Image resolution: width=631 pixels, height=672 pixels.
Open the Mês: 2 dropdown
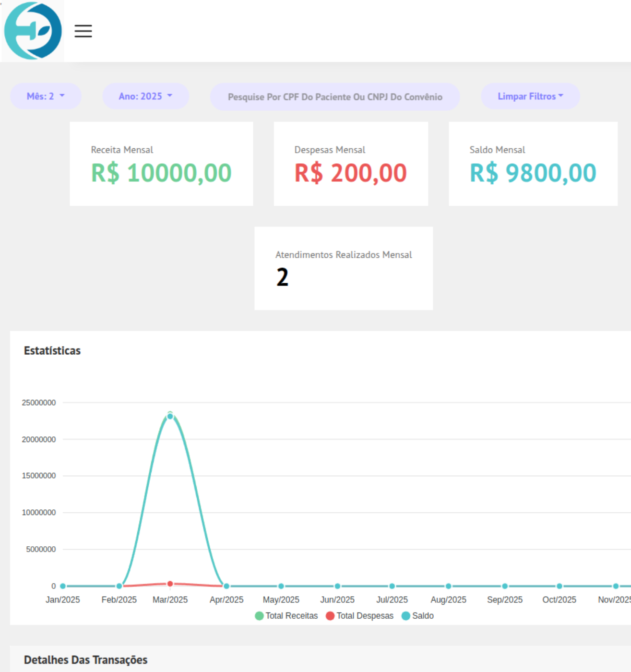(46, 96)
